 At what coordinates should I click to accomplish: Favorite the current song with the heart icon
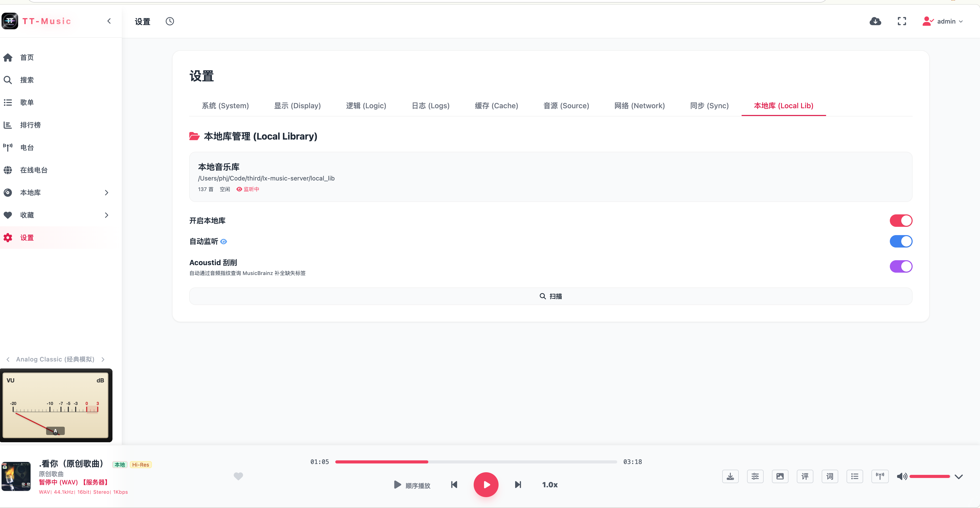[238, 476]
